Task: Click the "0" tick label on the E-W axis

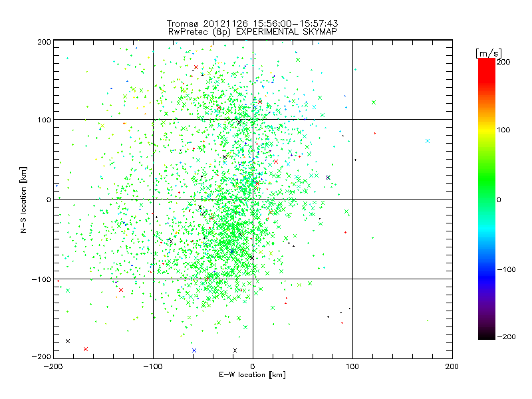Action: (x=253, y=366)
